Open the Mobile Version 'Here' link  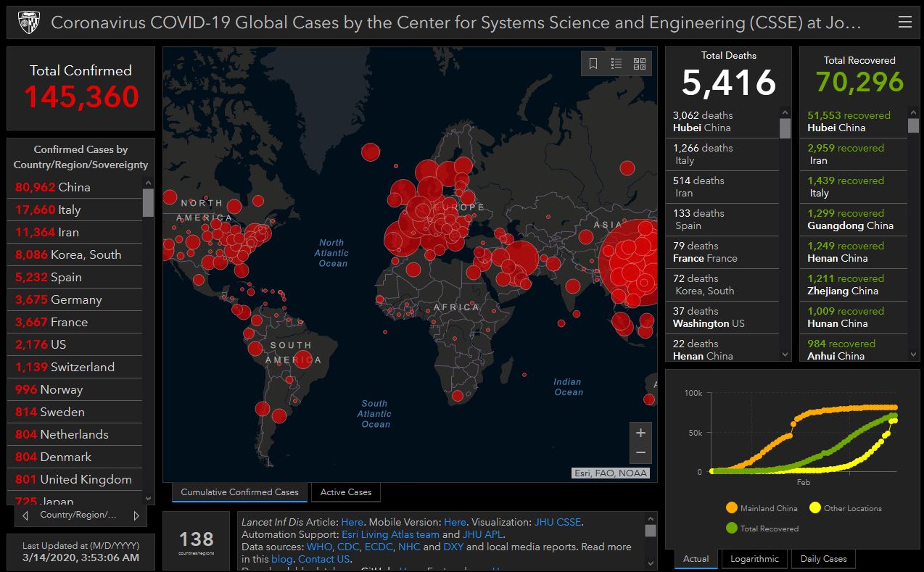pyautogui.click(x=455, y=522)
